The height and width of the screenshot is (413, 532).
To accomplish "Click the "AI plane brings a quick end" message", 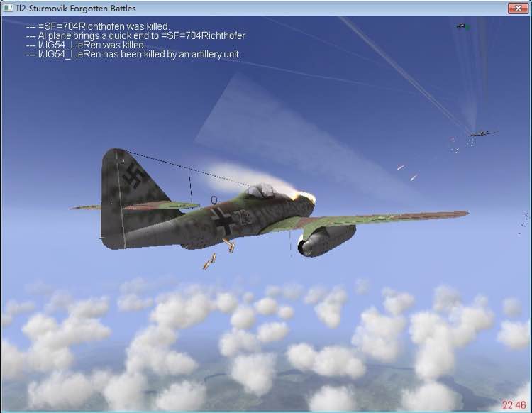I will pyautogui.click(x=135, y=35).
